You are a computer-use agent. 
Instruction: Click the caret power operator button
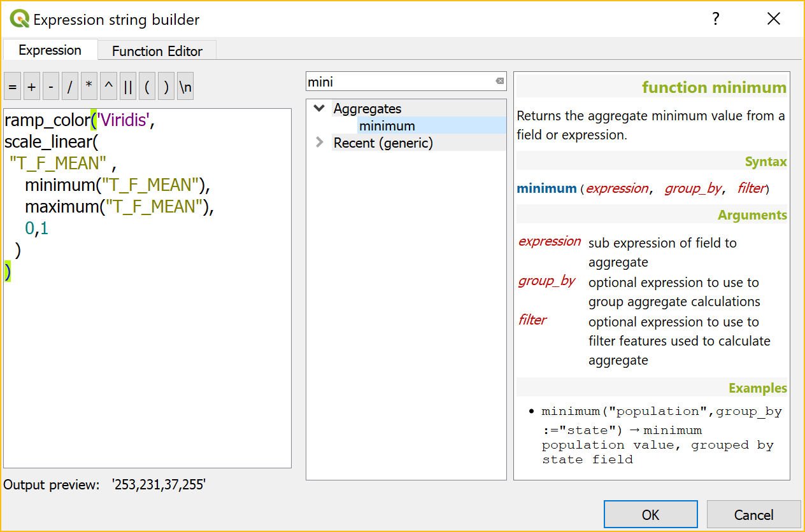coord(108,88)
